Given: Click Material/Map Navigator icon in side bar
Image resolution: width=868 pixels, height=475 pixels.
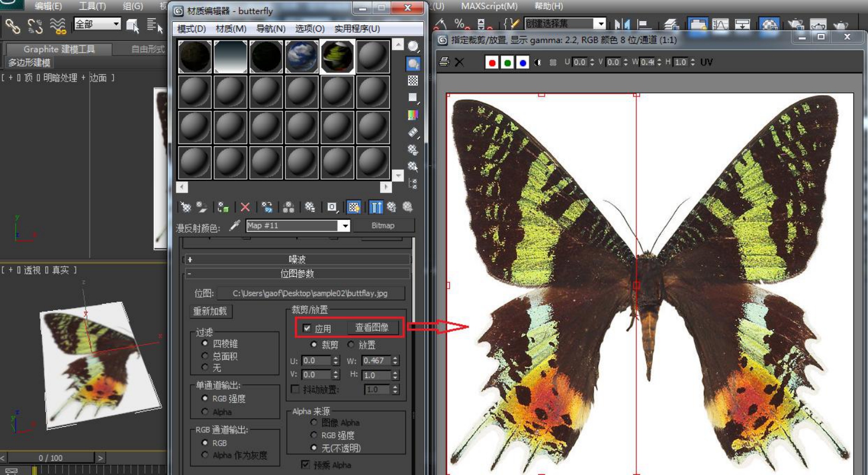Looking at the screenshot, I should coord(413,184).
